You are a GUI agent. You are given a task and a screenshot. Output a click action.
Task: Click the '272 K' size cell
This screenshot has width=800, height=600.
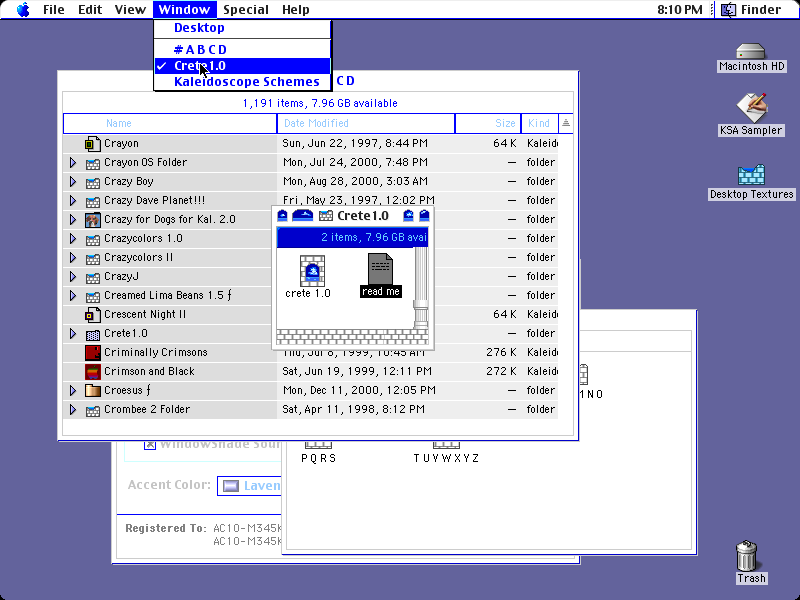[x=501, y=371]
